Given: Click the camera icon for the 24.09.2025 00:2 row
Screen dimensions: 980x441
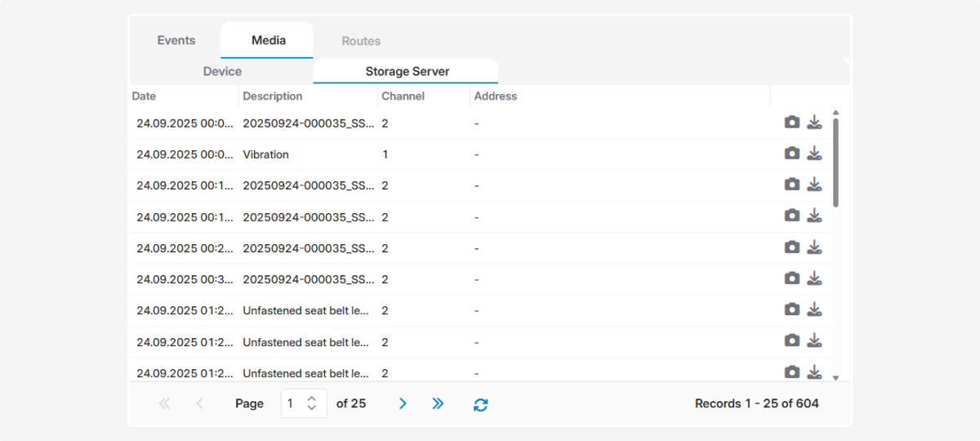Looking at the screenshot, I should (791, 247).
